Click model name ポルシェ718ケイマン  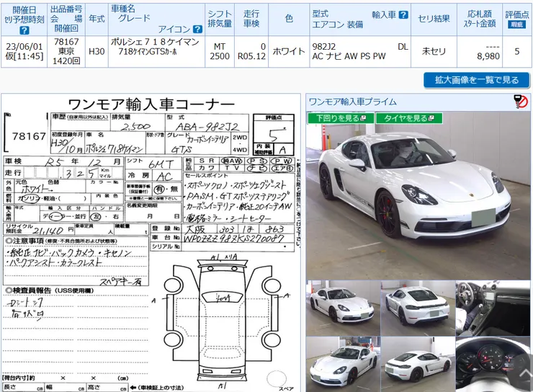[x=155, y=42]
